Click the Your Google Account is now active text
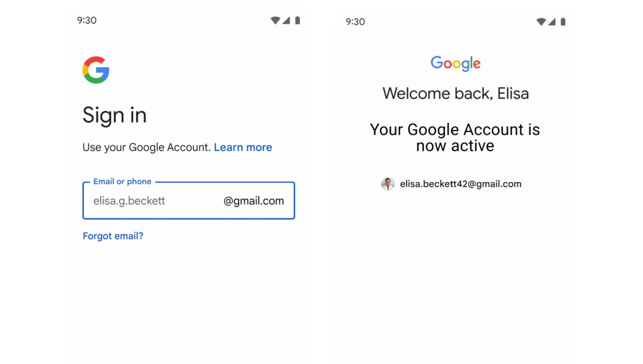The height and width of the screenshot is (364, 643). pos(455,138)
